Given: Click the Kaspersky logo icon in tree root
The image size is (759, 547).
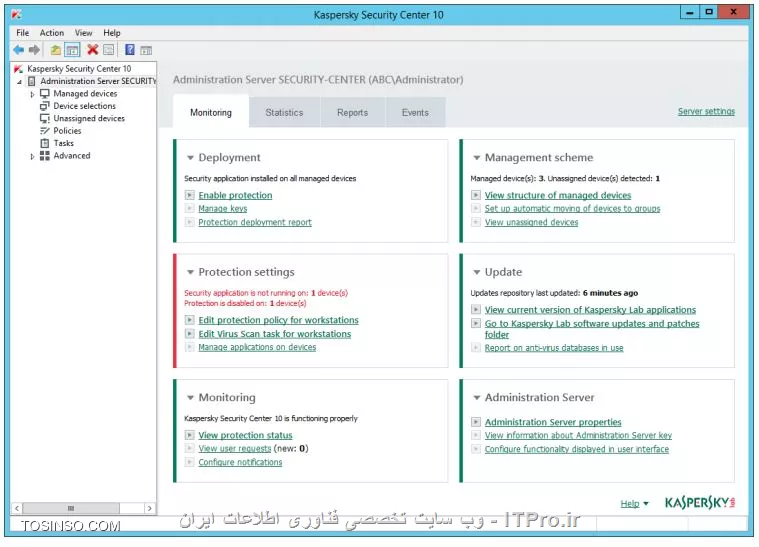Looking at the screenshot, I should (18, 69).
